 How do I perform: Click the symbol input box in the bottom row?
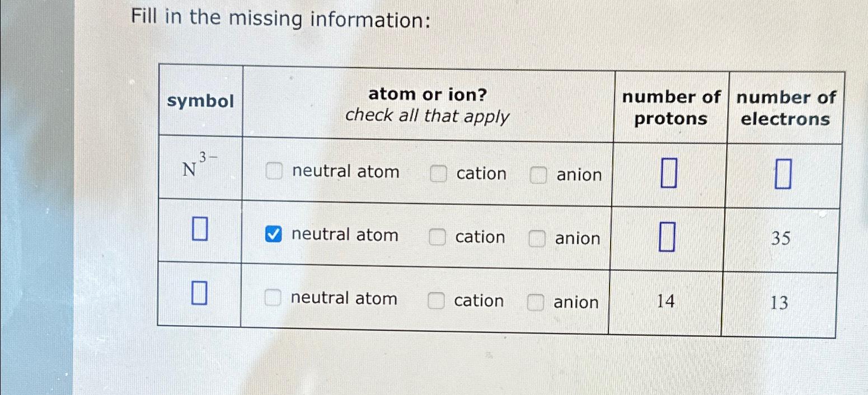pos(200,293)
